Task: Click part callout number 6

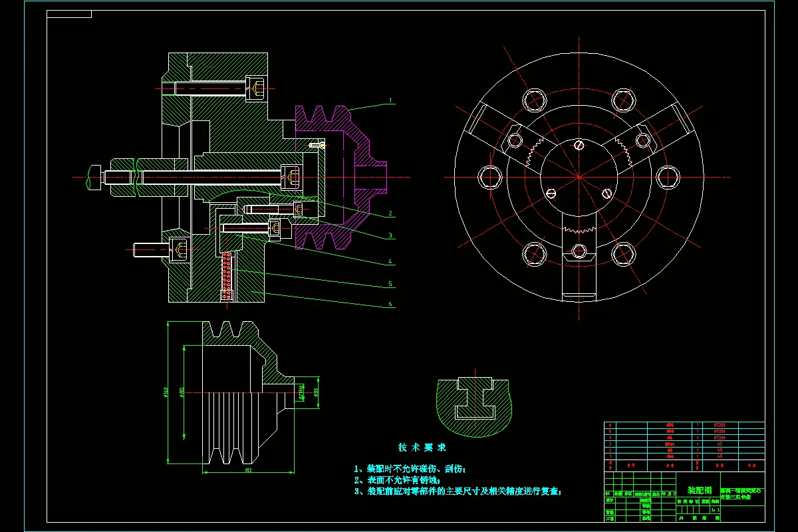Action: coord(391,304)
